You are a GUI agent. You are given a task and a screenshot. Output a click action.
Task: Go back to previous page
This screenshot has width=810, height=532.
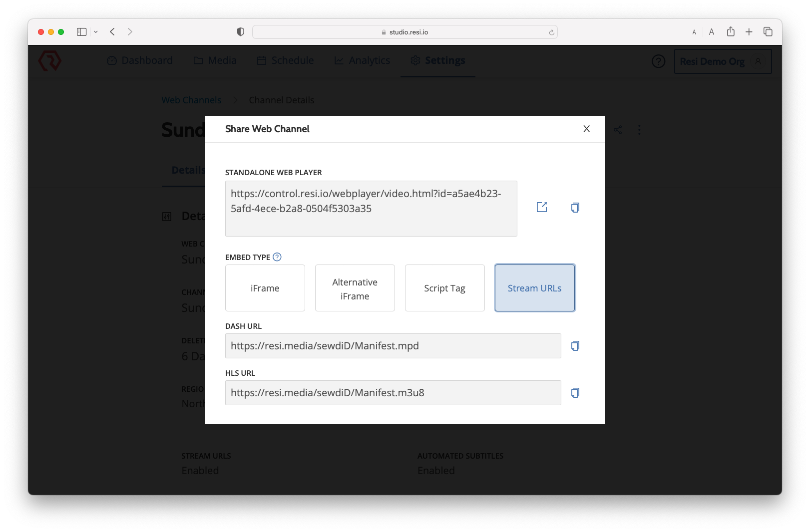[x=112, y=32]
